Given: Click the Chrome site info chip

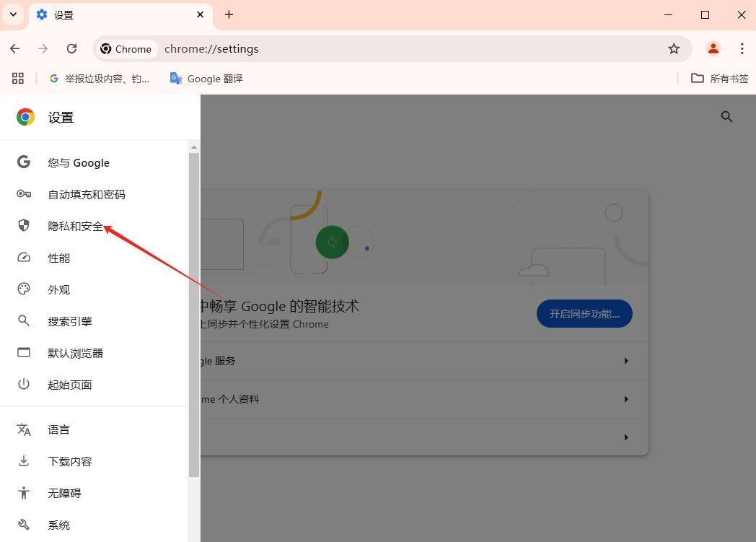Looking at the screenshot, I should coord(126,49).
